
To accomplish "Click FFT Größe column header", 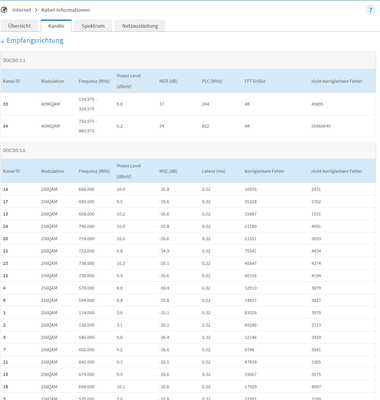I will click(255, 81).
